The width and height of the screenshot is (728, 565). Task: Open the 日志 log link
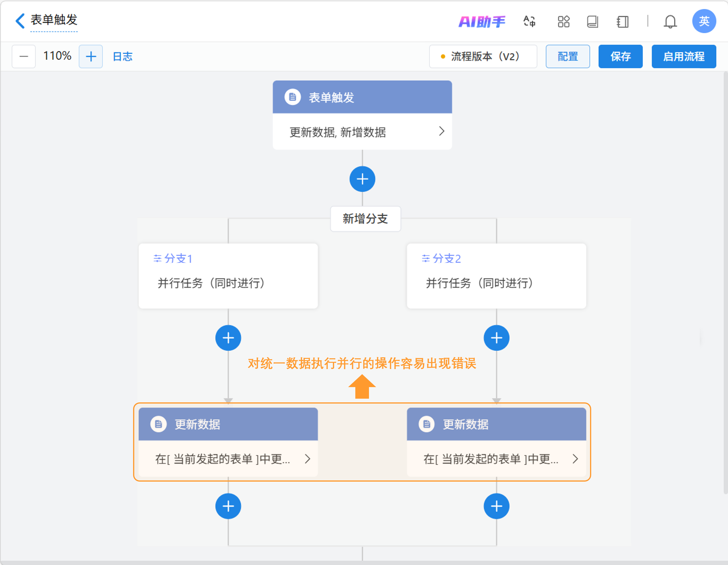coord(123,56)
